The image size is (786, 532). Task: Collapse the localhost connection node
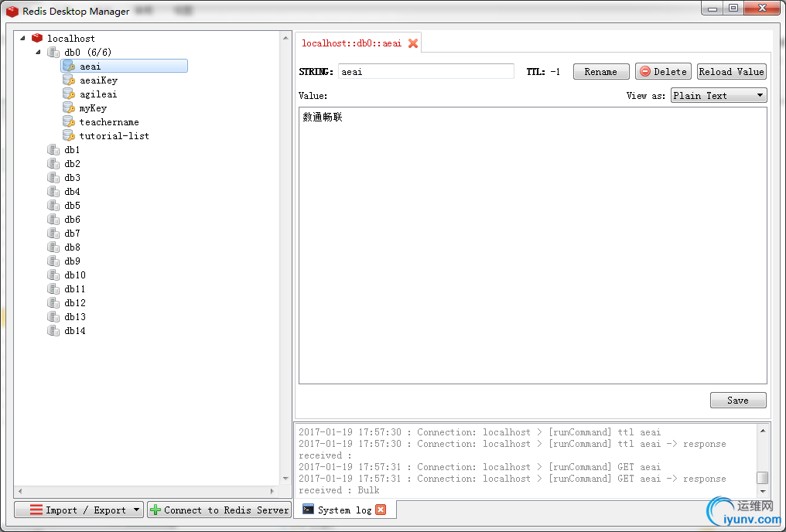(22, 38)
